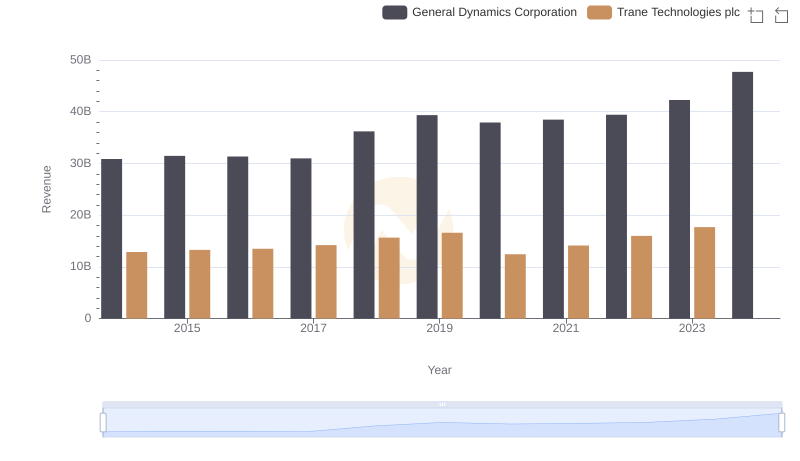The image size is (800, 461).
Task: Toggle the Trane Technologies plc legend entry
Action: pyautogui.click(x=663, y=12)
